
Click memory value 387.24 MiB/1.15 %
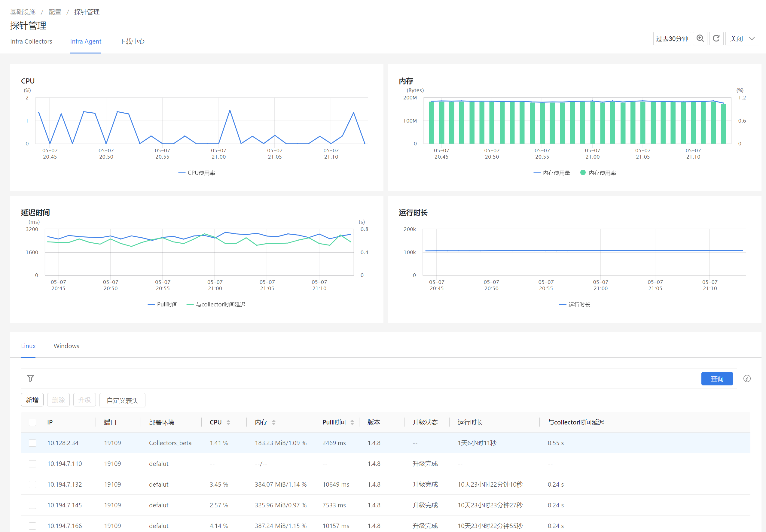click(x=281, y=526)
